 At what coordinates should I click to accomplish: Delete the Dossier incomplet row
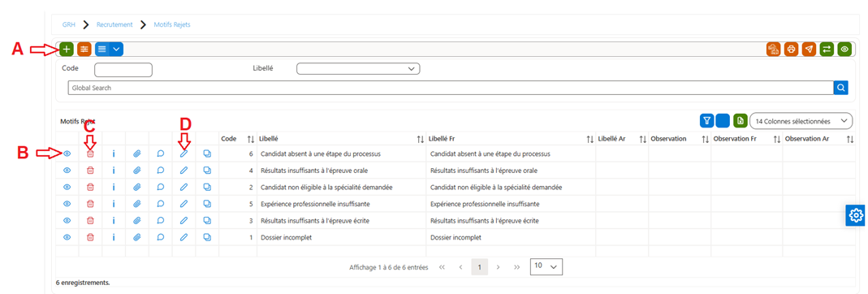(90, 237)
